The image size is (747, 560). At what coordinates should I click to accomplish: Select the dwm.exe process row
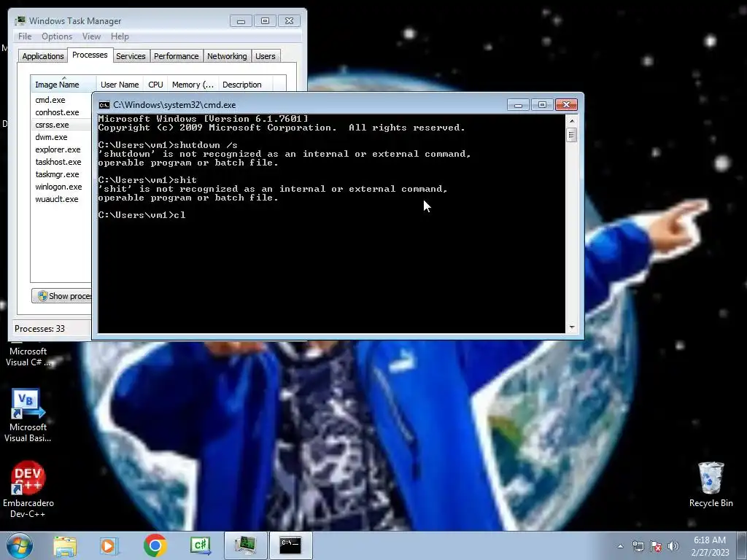[61, 137]
